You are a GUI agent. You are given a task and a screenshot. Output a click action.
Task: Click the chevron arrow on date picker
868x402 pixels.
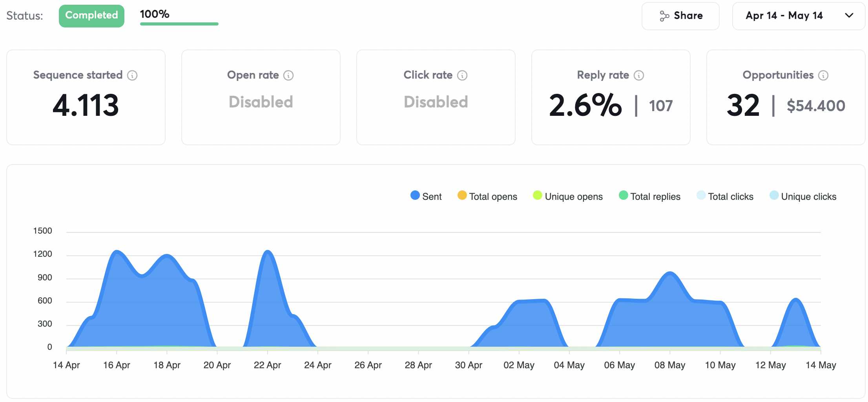click(849, 16)
